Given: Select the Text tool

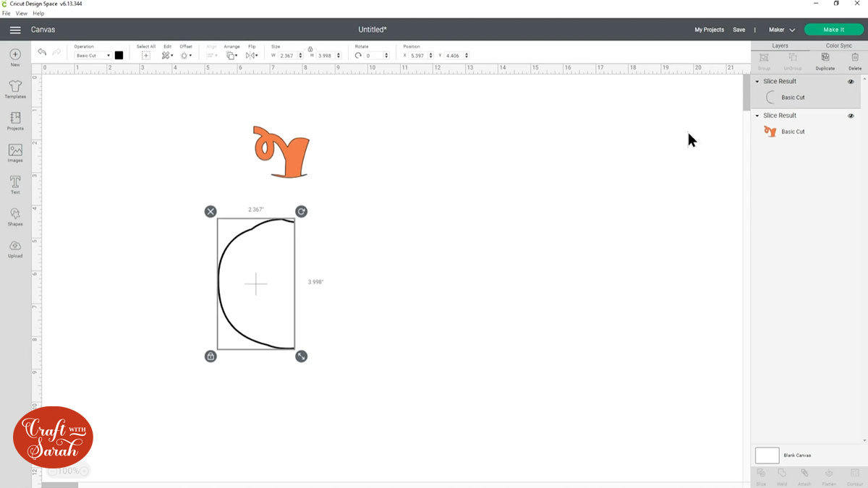Looking at the screenshot, I should tap(15, 184).
